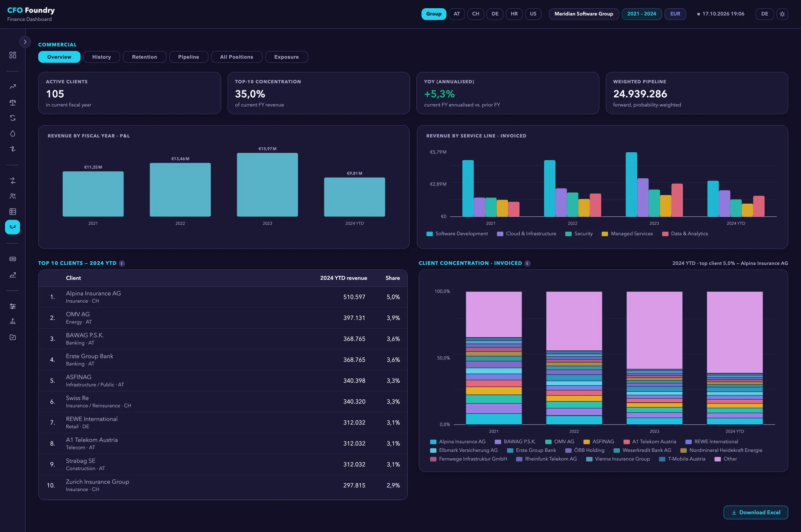Click the 2024 YTD revenue bar €9,81 M

[354, 197]
